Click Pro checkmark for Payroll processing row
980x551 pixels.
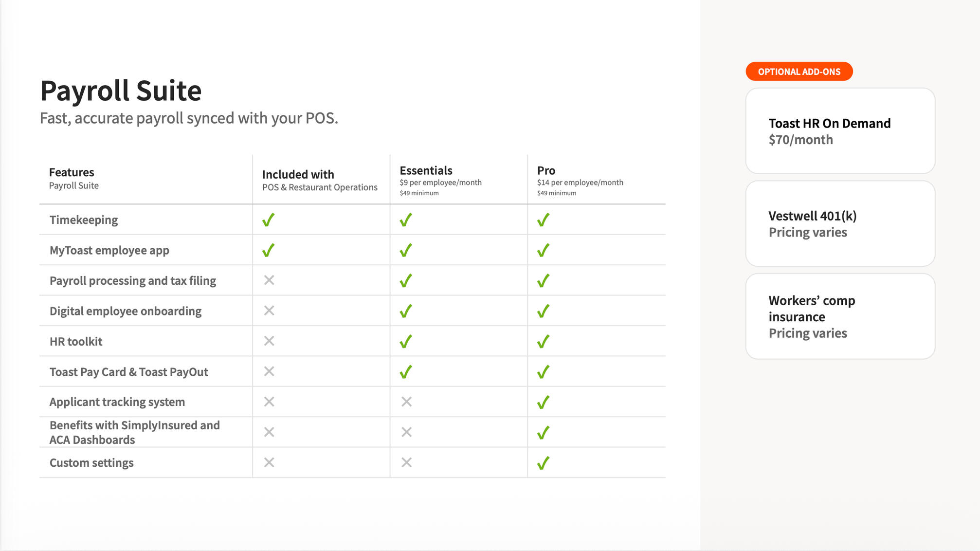(x=544, y=281)
